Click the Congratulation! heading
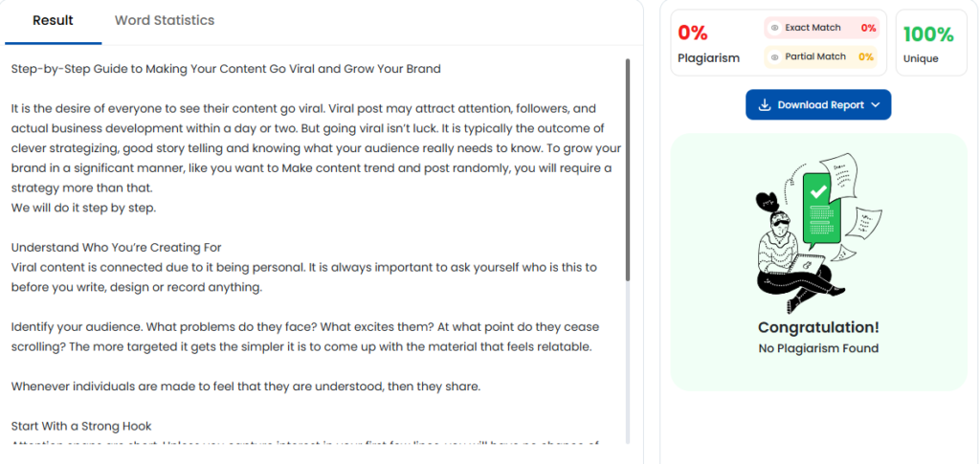The height and width of the screenshot is (464, 980). [x=818, y=327]
